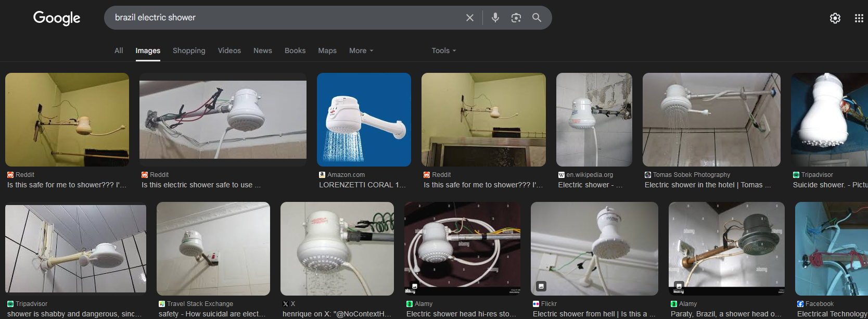868x319 pixels.
Task: Go to the Maps tab
Action: (x=327, y=50)
